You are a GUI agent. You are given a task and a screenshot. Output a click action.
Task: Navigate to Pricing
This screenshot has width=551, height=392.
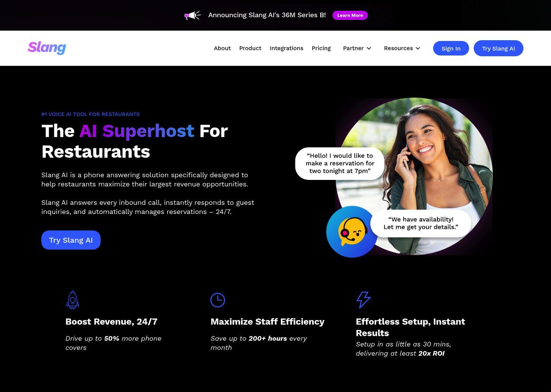click(x=321, y=48)
